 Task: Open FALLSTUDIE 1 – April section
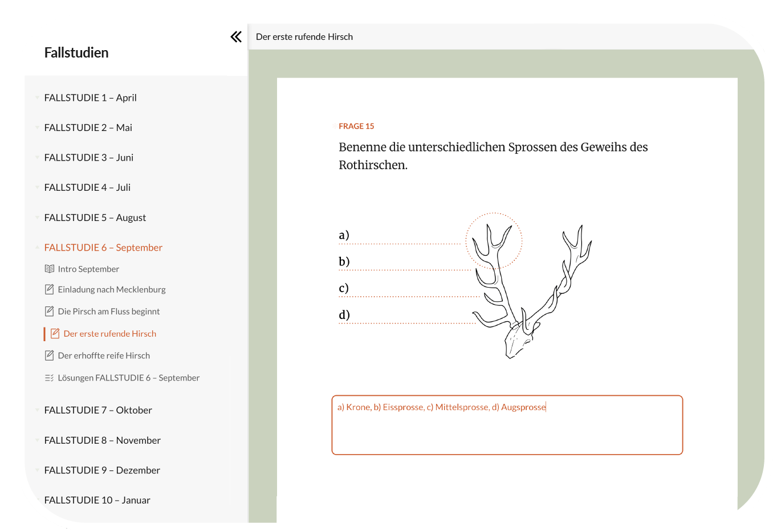click(x=90, y=97)
